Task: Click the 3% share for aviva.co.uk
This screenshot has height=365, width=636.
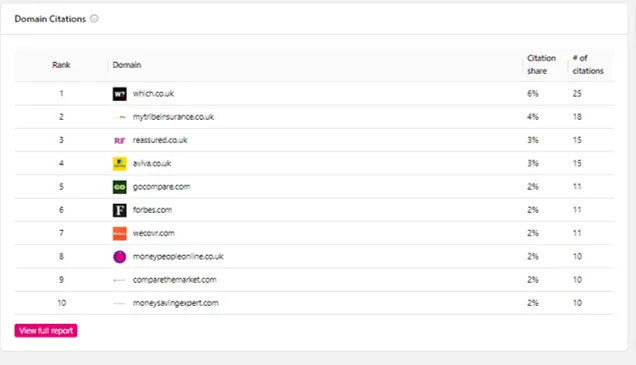Action: [x=533, y=163]
